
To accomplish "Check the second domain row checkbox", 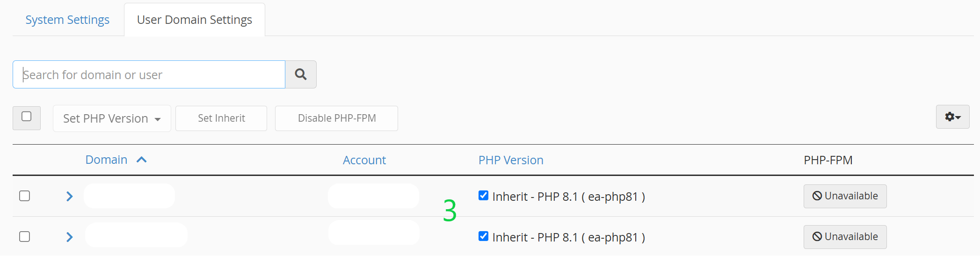I will click(25, 236).
